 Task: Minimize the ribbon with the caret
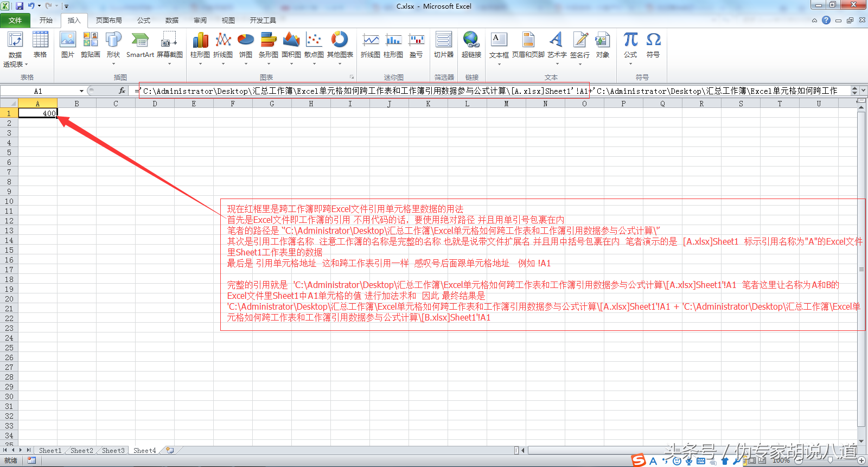pyautogui.click(x=814, y=21)
